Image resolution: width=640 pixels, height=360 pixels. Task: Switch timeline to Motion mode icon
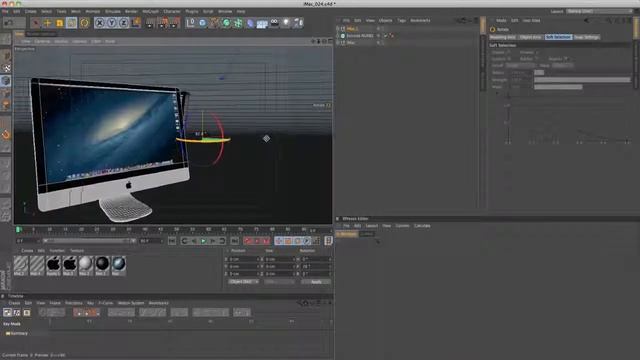click(27, 313)
